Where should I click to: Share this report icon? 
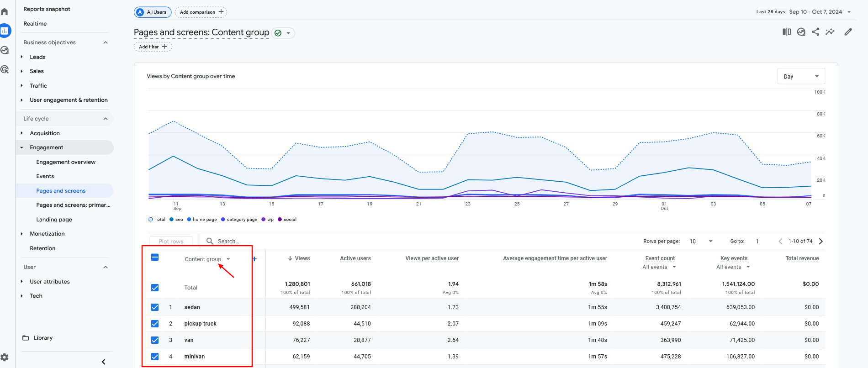(x=815, y=32)
